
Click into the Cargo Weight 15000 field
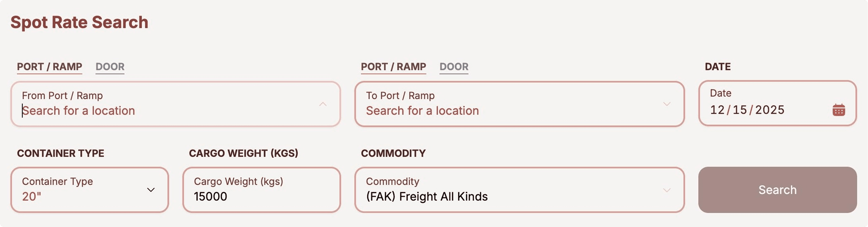261,196
